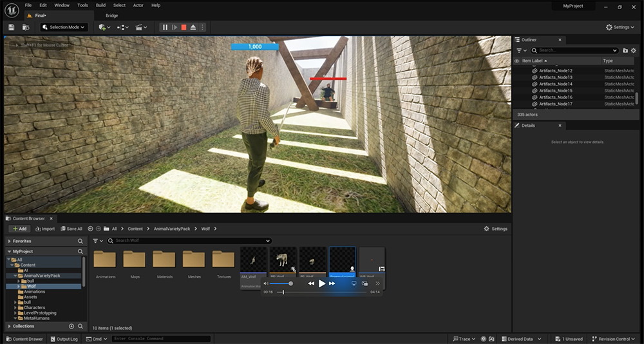Click the Outliner search field
Screen dimensions: 644x344
[x=574, y=50]
